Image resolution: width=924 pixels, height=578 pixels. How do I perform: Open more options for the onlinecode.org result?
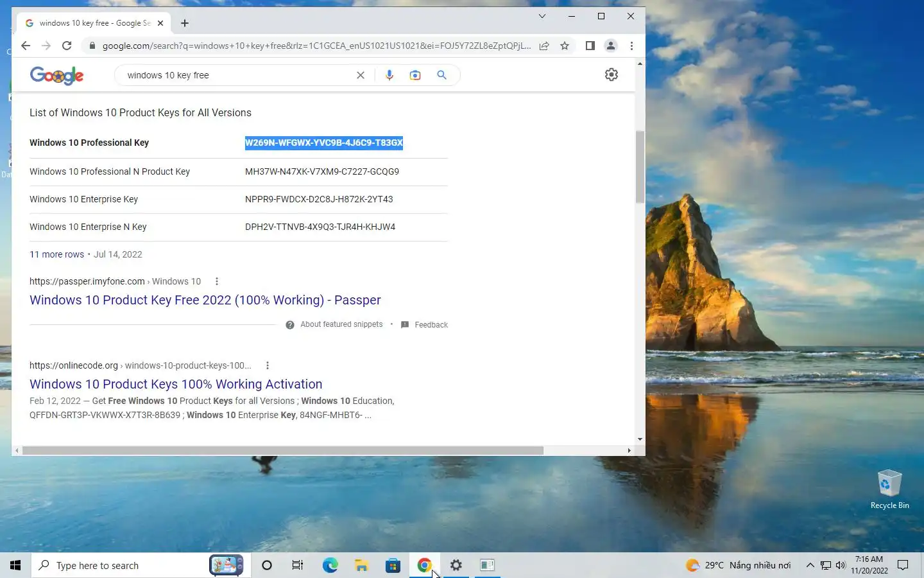268,365
